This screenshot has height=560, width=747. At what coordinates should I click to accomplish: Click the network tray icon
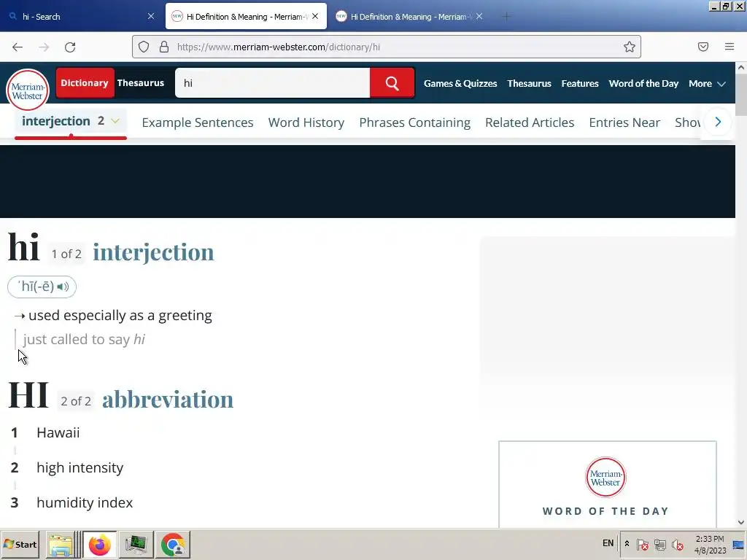(659, 544)
